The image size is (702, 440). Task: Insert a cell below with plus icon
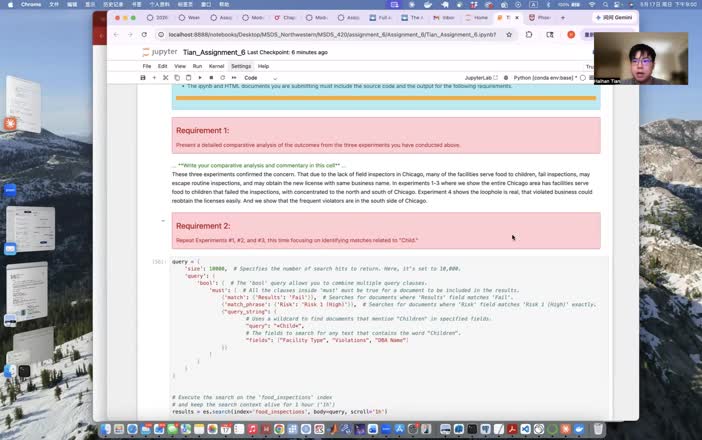click(154, 78)
